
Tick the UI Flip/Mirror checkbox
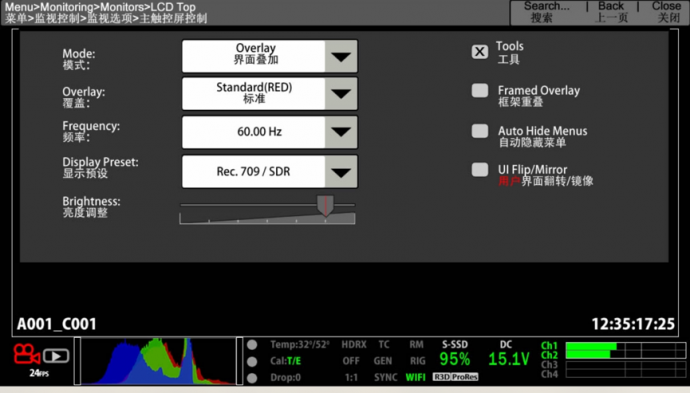(x=480, y=170)
